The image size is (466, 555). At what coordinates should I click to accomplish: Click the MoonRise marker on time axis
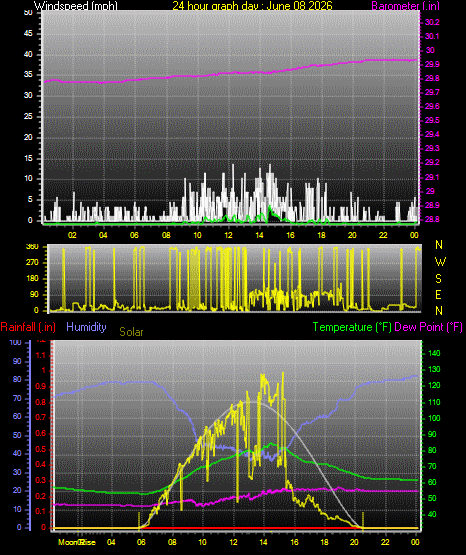[77, 542]
